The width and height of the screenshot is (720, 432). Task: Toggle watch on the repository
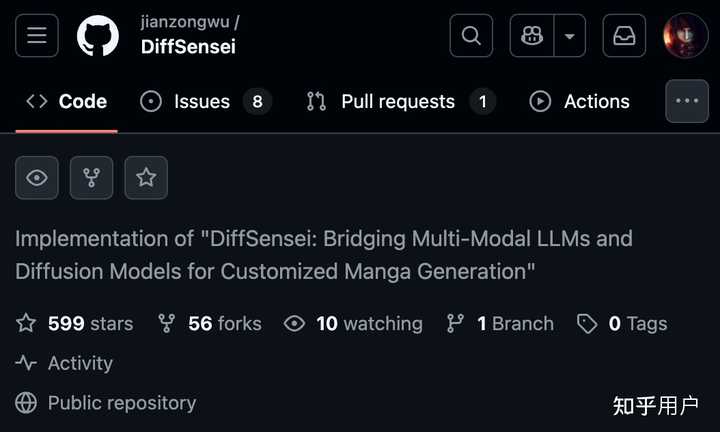[x=37, y=178]
